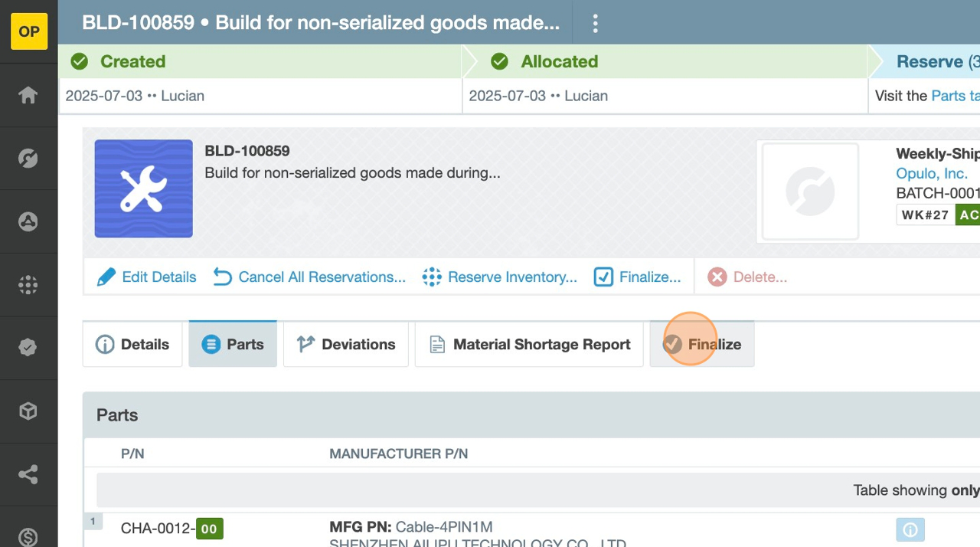980x547 pixels.
Task: Open the Deviations tab
Action: point(346,345)
